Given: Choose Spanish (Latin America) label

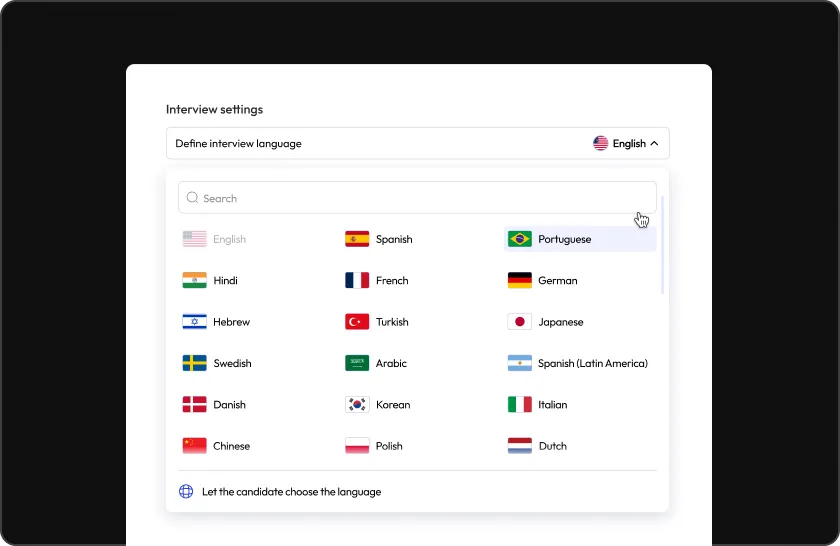Looking at the screenshot, I should pos(592,363).
